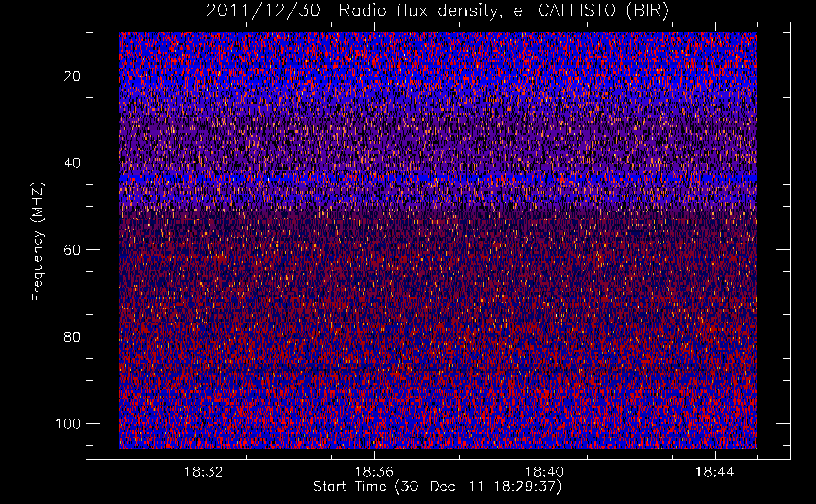Click the 20 MHz frequency tick label

(73, 76)
